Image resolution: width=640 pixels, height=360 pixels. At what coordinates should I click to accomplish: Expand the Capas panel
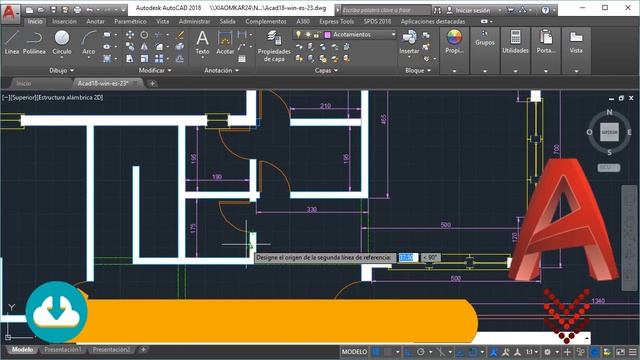tap(326, 70)
